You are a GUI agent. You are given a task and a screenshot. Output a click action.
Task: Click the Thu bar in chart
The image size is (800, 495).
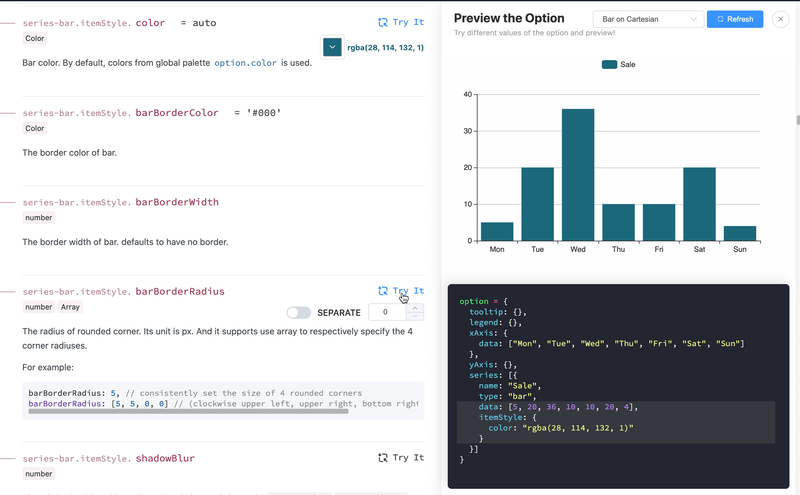point(618,222)
